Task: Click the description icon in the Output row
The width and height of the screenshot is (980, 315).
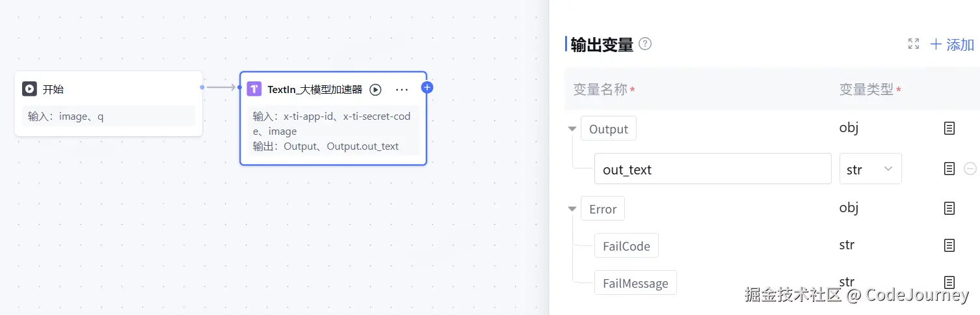Action: click(949, 128)
